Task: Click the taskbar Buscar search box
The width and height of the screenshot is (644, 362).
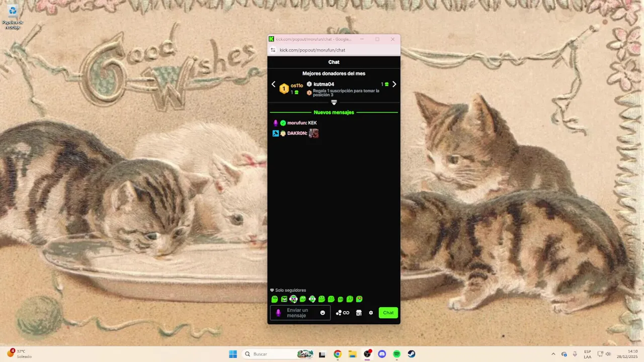Action: [278, 354]
